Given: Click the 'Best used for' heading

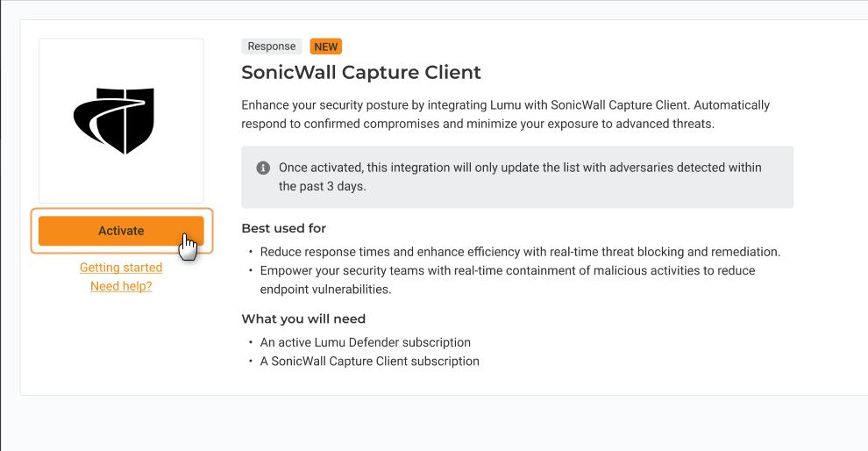Looking at the screenshot, I should coord(283,228).
